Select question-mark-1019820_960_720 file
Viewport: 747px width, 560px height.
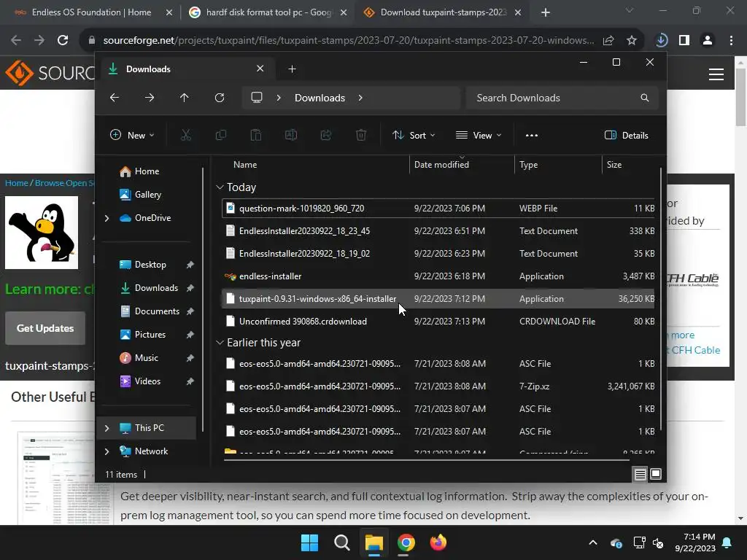(438, 208)
